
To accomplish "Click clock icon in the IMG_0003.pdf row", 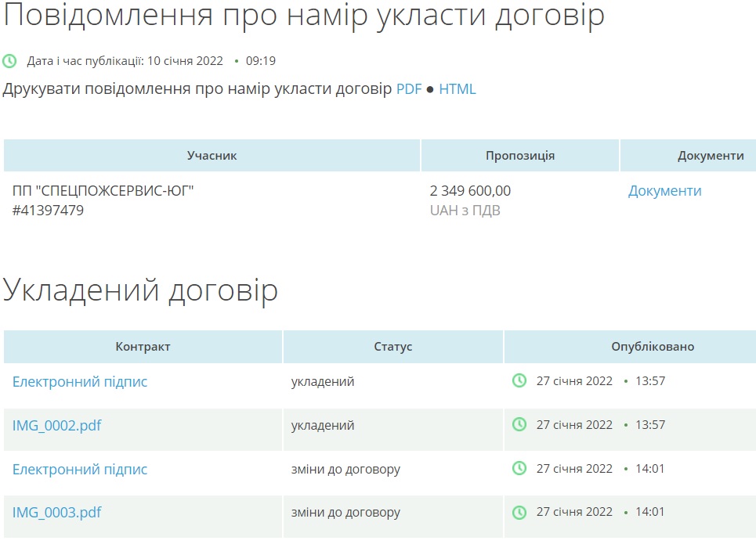I will pyautogui.click(x=519, y=513).
